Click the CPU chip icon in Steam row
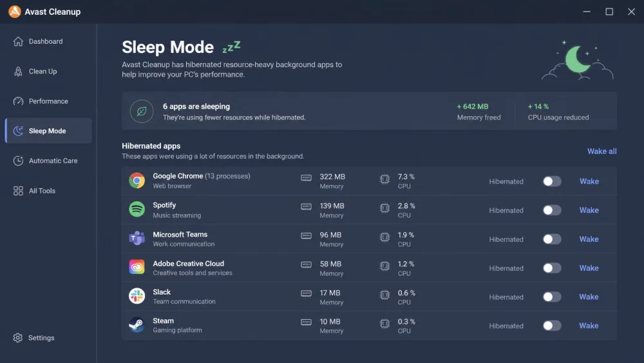This screenshot has width=644, height=363. pos(385,324)
